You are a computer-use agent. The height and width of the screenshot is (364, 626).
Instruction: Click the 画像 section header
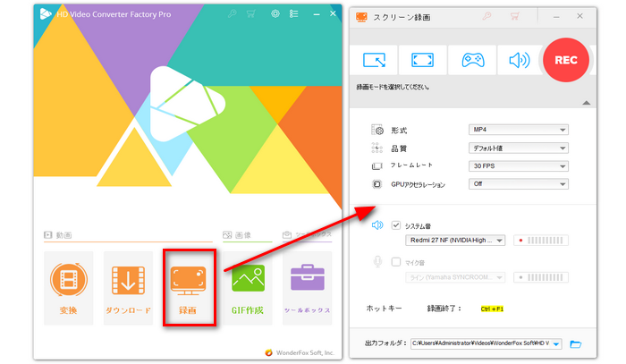(x=237, y=235)
